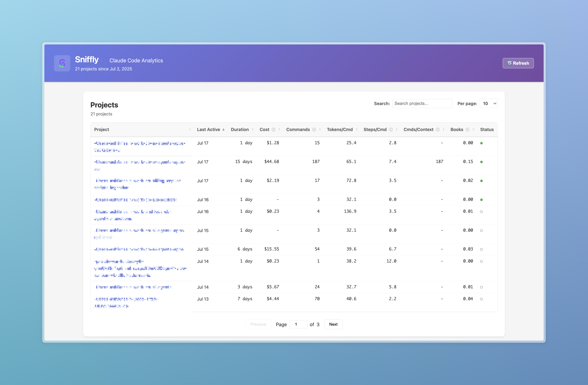Click Last Active descending sort arrow
The image size is (588, 385).
[223, 130]
